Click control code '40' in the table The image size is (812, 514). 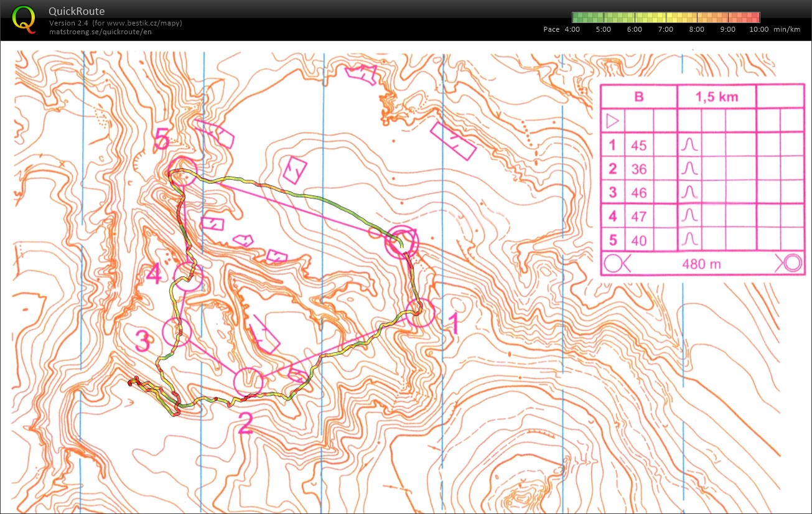639,240
